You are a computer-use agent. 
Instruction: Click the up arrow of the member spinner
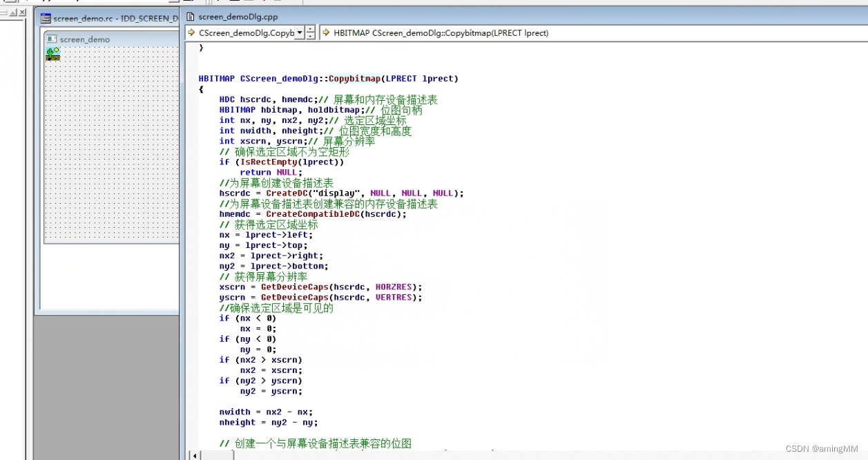pos(311,29)
